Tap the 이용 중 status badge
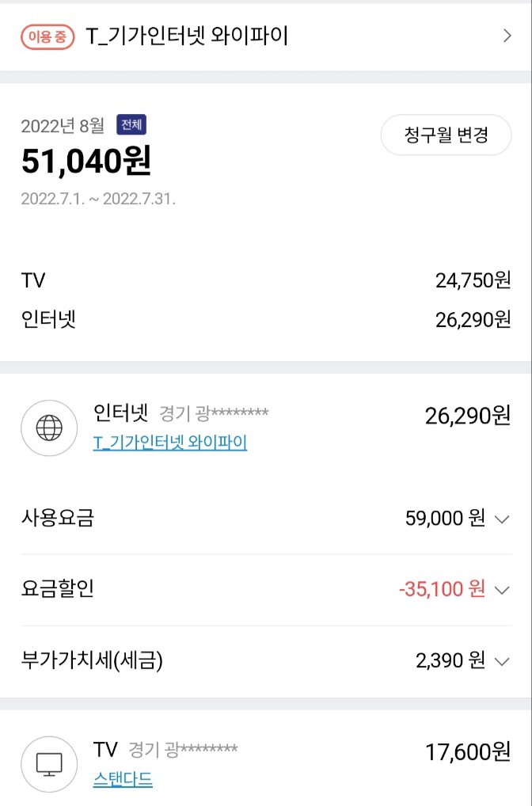The width and height of the screenshot is (532, 806). pos(47,36)
